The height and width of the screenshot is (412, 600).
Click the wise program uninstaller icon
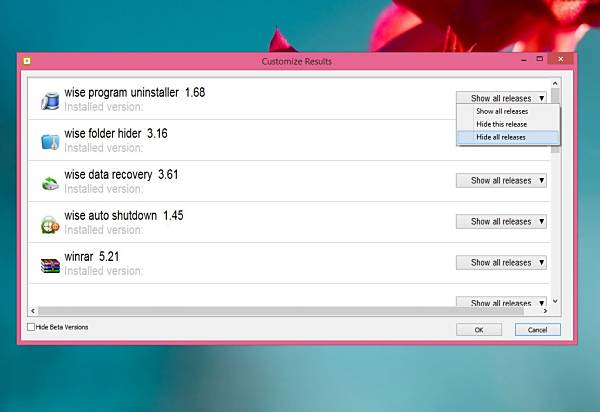[x=50, y=101]
